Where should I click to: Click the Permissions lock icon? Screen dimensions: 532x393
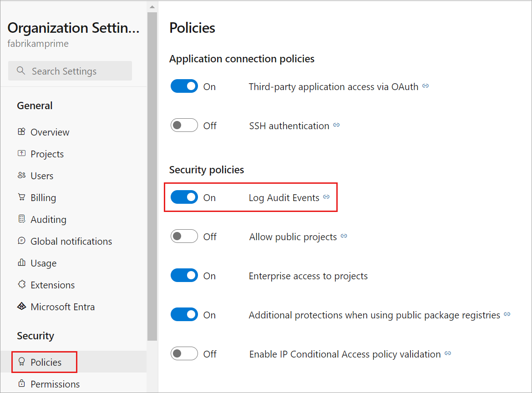(21, 384)
